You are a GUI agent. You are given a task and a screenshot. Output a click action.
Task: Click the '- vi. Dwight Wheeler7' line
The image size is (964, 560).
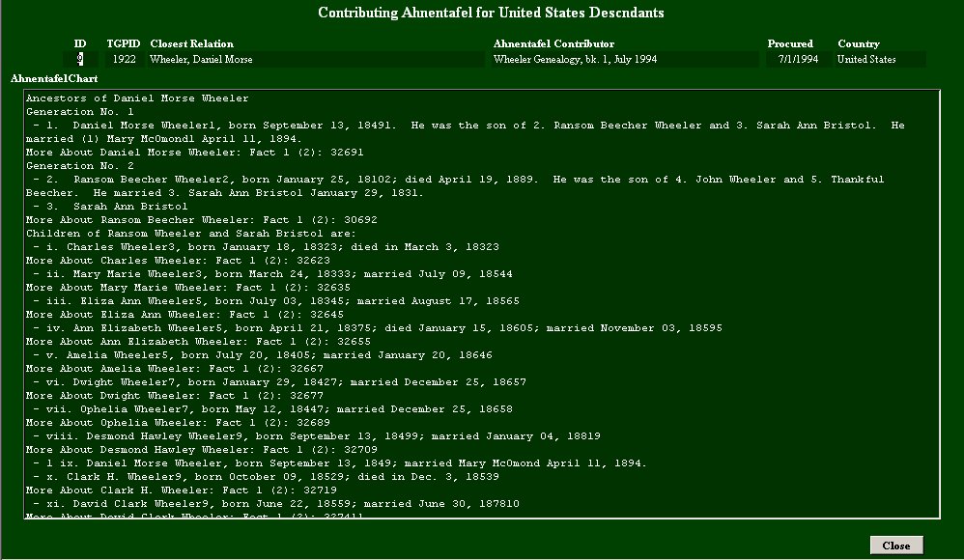pos(280,382)
